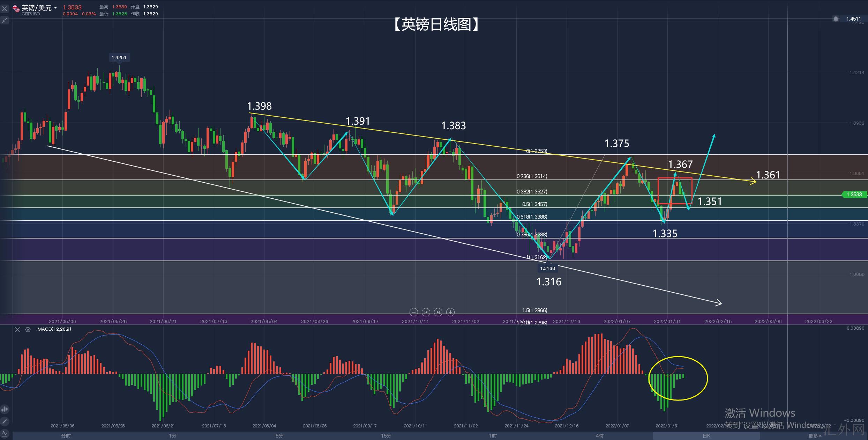
Task: Open the chart type candlestick icon
Action: (5, 409)
